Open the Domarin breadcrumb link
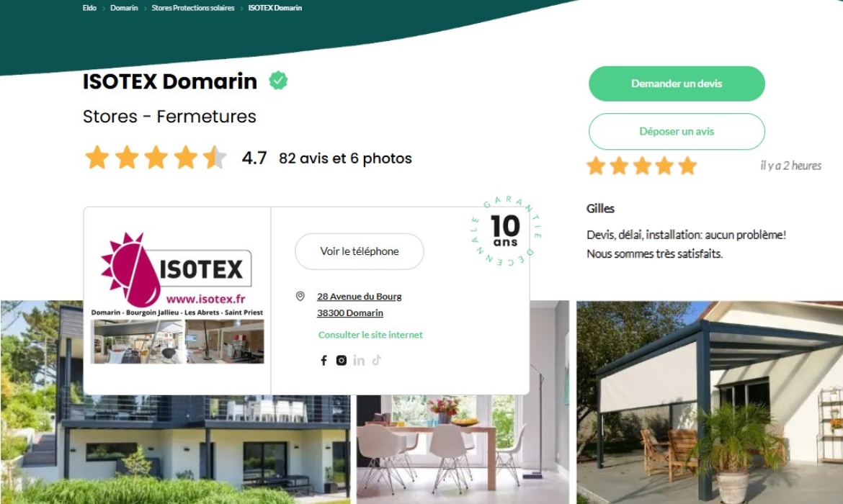 pyautogui.click(x=124, y=8)
